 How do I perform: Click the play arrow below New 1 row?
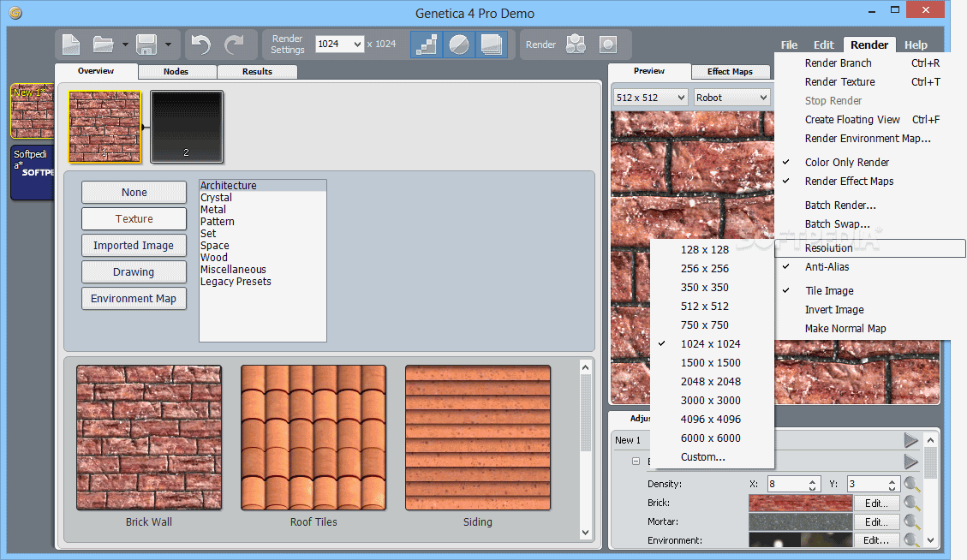click(910, 462)
